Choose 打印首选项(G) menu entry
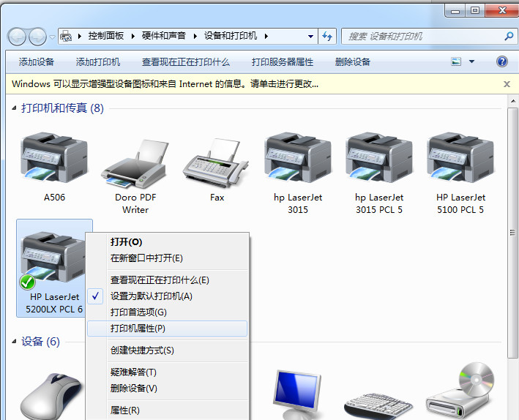The height and width of the screenshot is (420, 519). pyautogui.click(x=167, y=312)
